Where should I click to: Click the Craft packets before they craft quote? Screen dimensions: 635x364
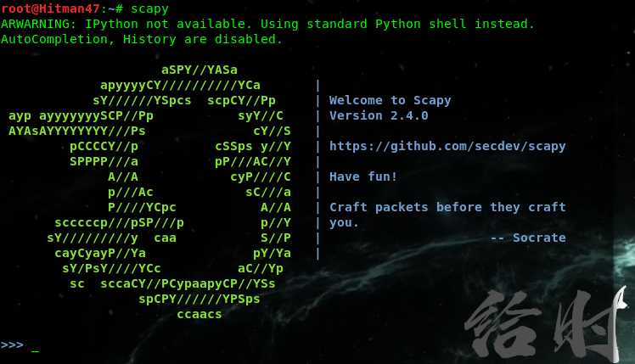(447, 207)
